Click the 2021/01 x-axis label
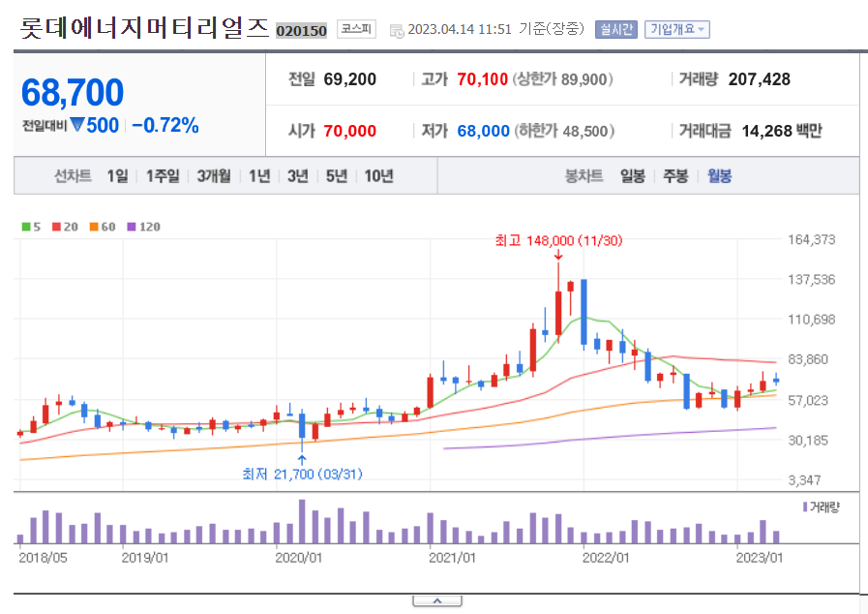This screenshot has width=868, height=614. (x=452, y=558)
